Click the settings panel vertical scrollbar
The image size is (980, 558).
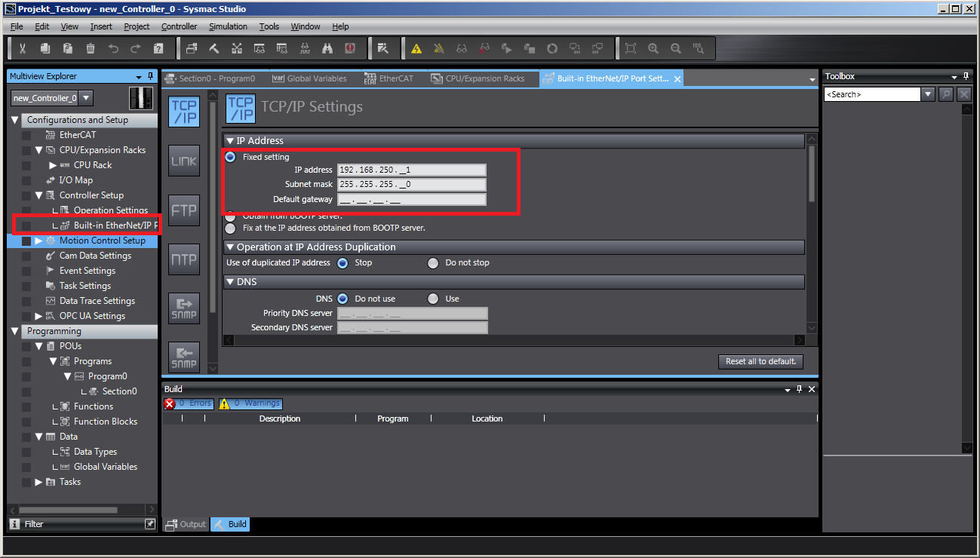812,173
